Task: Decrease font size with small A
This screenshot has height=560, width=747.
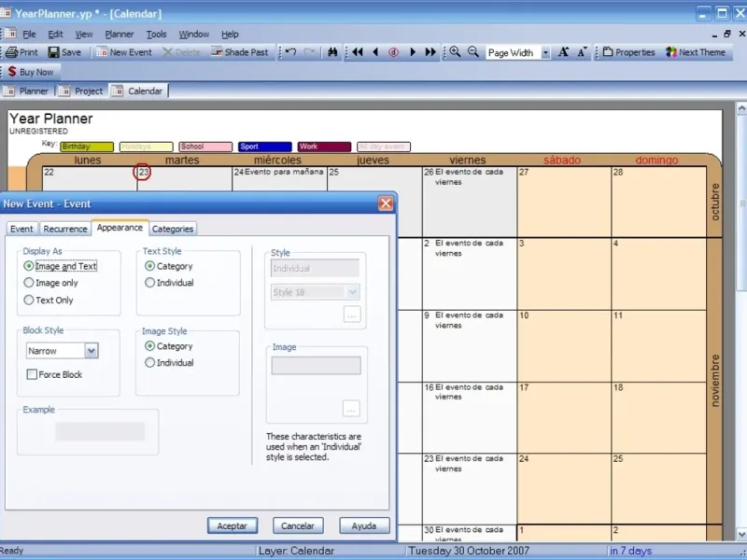Action: [x=582, y=52]
